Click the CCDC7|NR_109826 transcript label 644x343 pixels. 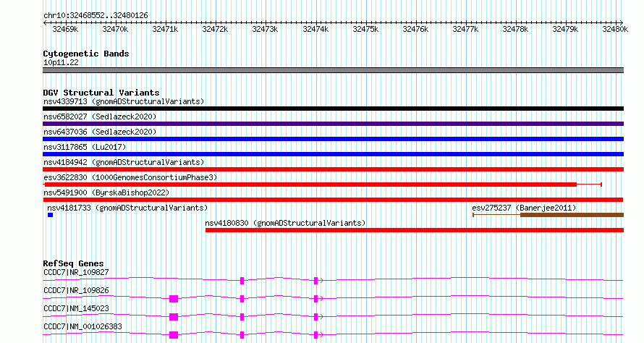coord(76,290)
